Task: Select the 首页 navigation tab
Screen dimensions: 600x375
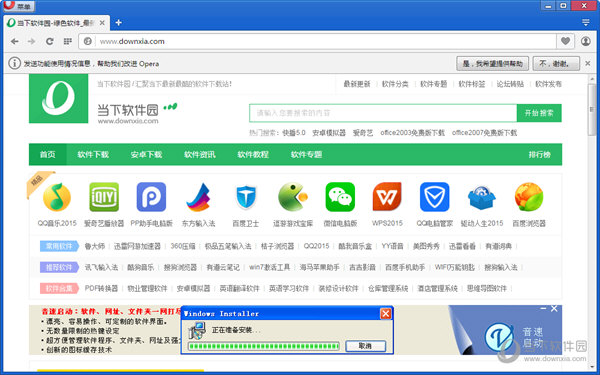Action: [47, 155]
